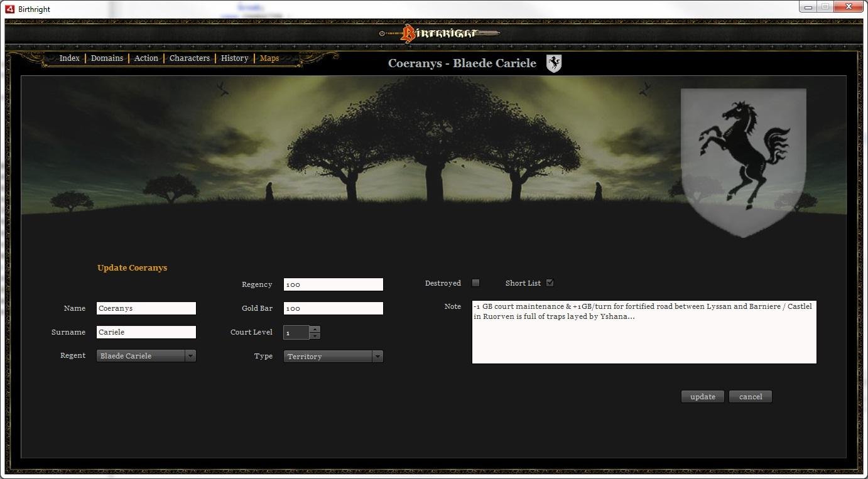Increase Court Level with up arrow
The image size is (868, 479).
(x=315, y=329)
